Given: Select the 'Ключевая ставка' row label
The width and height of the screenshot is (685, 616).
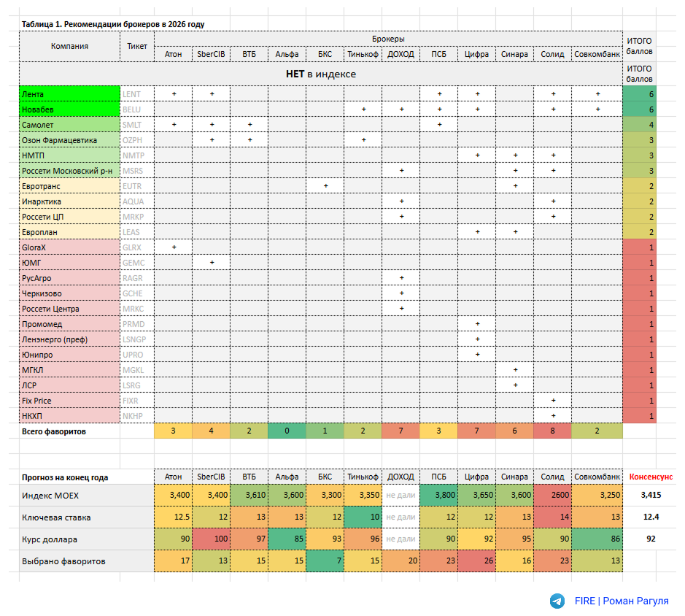Looking at the screenshot, I should click(87, 517).
